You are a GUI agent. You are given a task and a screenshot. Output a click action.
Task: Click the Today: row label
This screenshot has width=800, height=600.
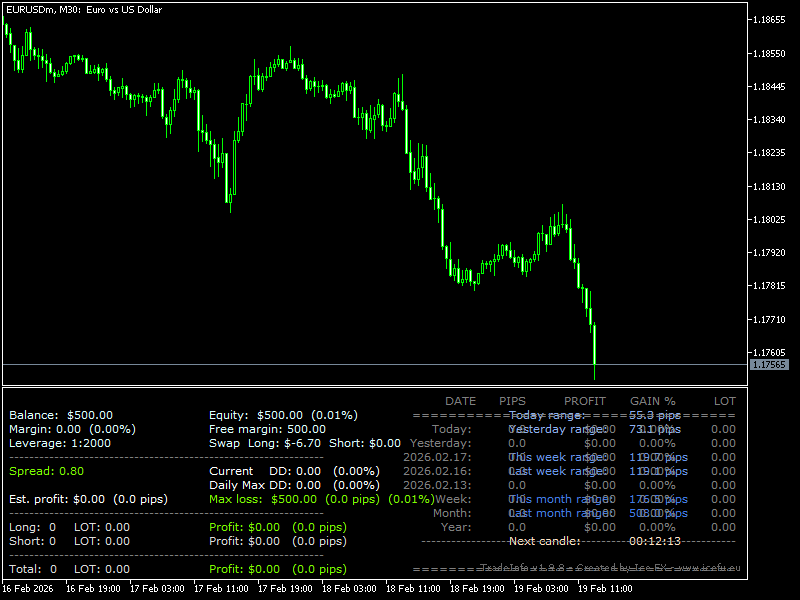[452, 430]
